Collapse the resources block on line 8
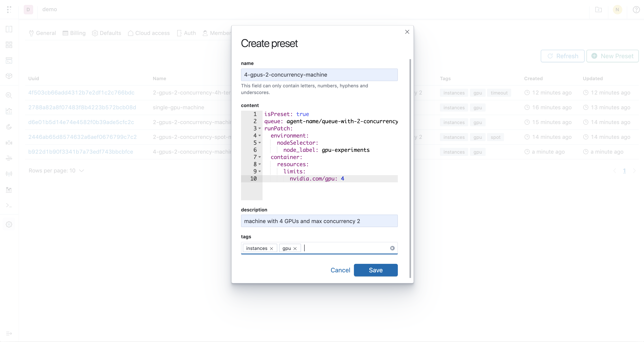The width and height of the screenshot is (644, 342). [259, 164]
